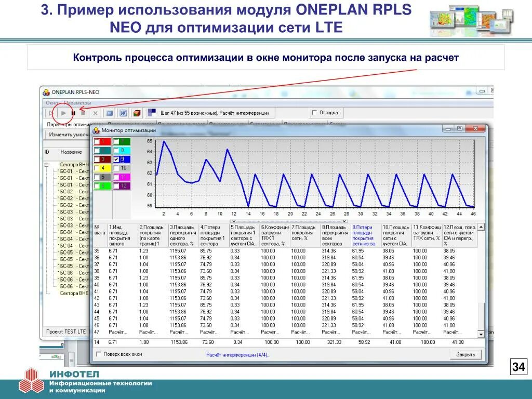Select the first БС-05 sector tree row
This screenshot has height=399, width=532.
click(x=74, y=253)
